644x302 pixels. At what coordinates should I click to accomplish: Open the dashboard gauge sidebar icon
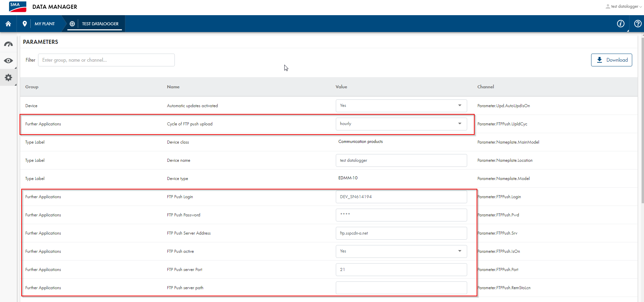point(8,44)
